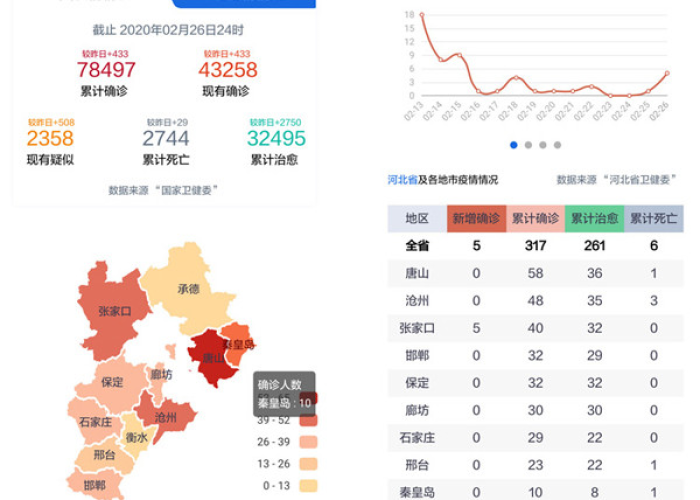The height and width of the screenshot is (500, 700).
Task: Click 石家庄 in the region table
Action: tap(417, 438)
